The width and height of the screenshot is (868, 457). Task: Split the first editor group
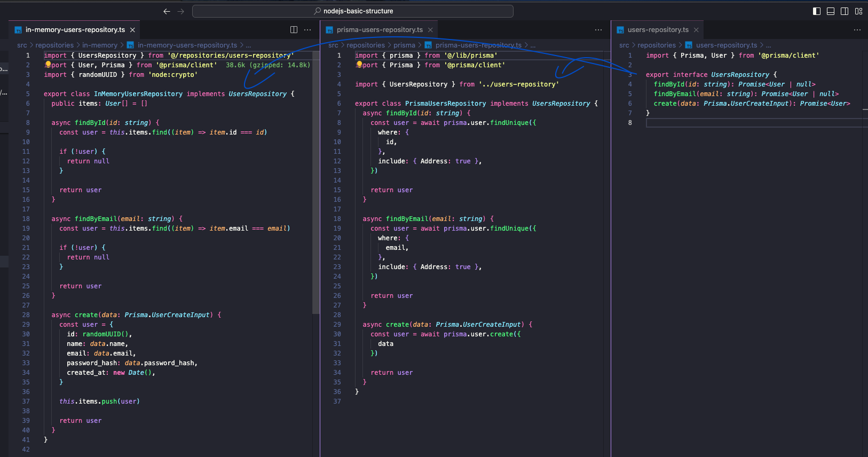click(x=294, y=30)
